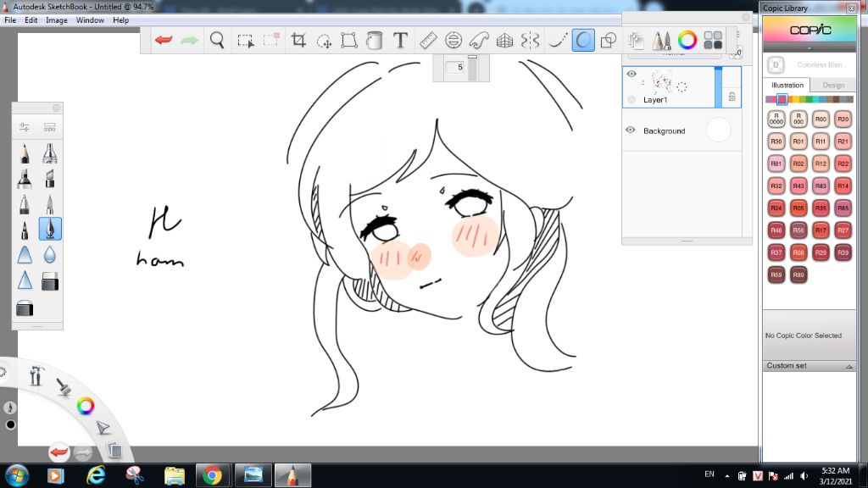Viewport: 868px width, 488px height.
Task: Click the Windows Start button
Action: point(17,475)
